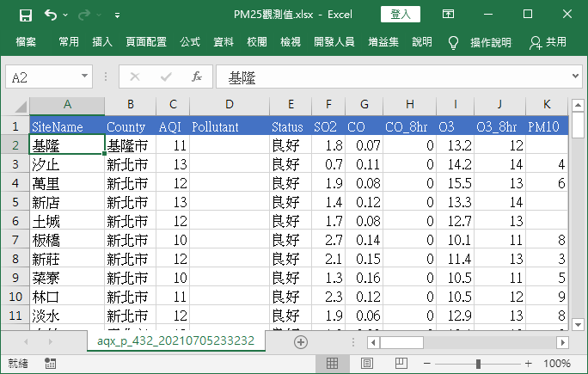
Task: Switch to the 校閱 tab
Action: 257,41
